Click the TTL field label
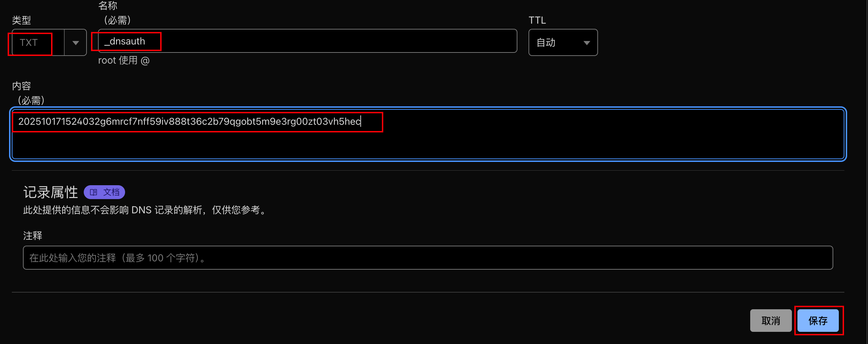Viewport: 868px width, 344px height. [x=537, y=20]
